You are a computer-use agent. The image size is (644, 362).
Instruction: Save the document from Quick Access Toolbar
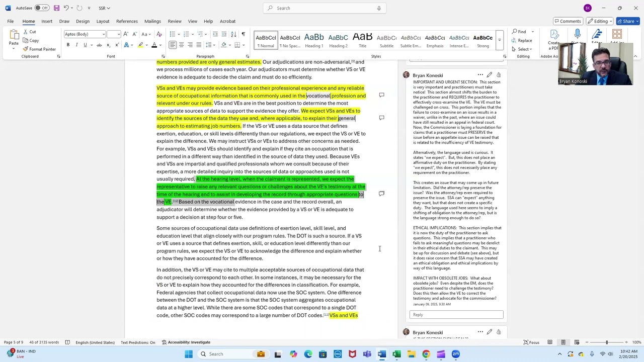pyautogui.click(x=56, y=8)
